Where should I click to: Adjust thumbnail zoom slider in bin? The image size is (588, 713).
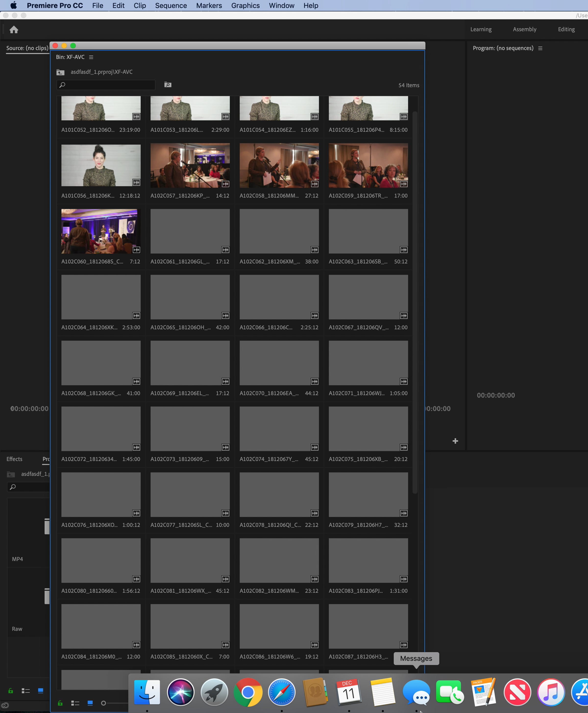104,703
